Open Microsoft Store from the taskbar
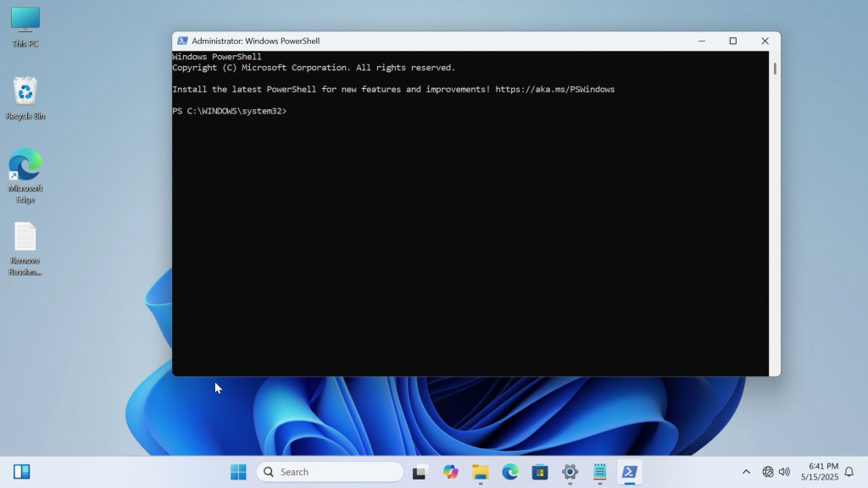 pyautogui.click(x=540, y=472)
